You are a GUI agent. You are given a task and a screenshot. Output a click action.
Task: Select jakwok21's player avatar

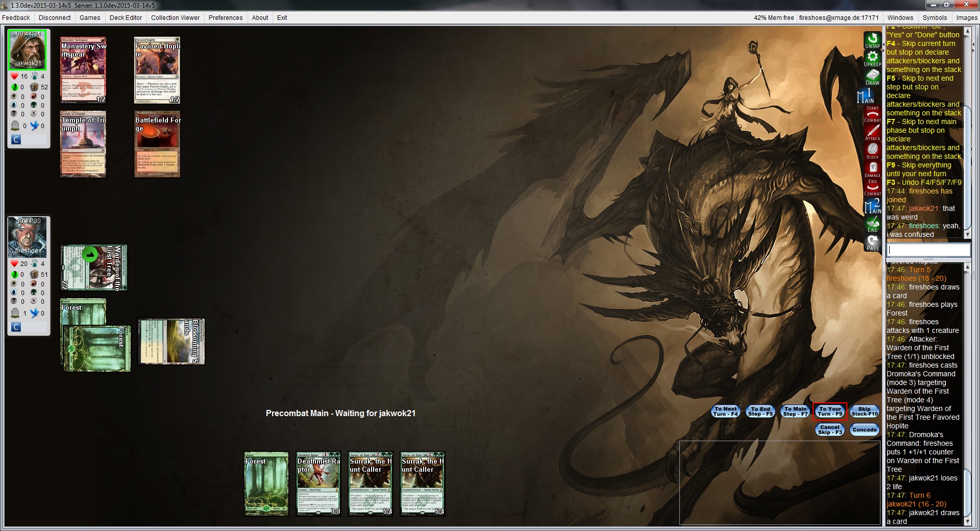pyautogui.click(x=28, y=50)
